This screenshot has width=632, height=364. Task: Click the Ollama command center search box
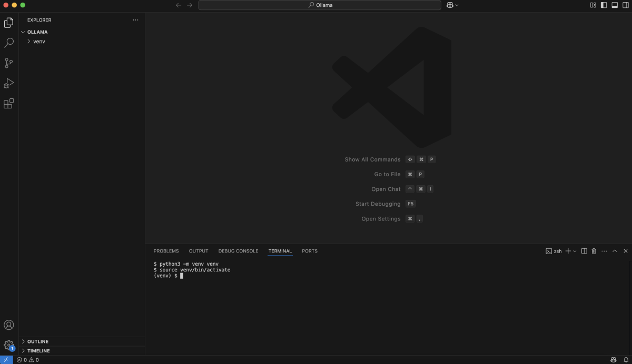pyautogui.click(x=320, y=5)
